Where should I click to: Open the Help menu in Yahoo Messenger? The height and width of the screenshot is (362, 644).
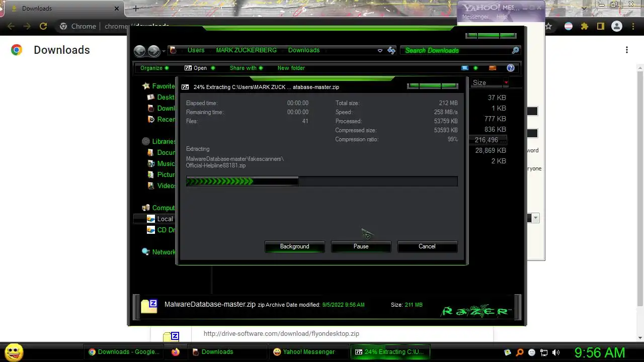tap(502, 17)
